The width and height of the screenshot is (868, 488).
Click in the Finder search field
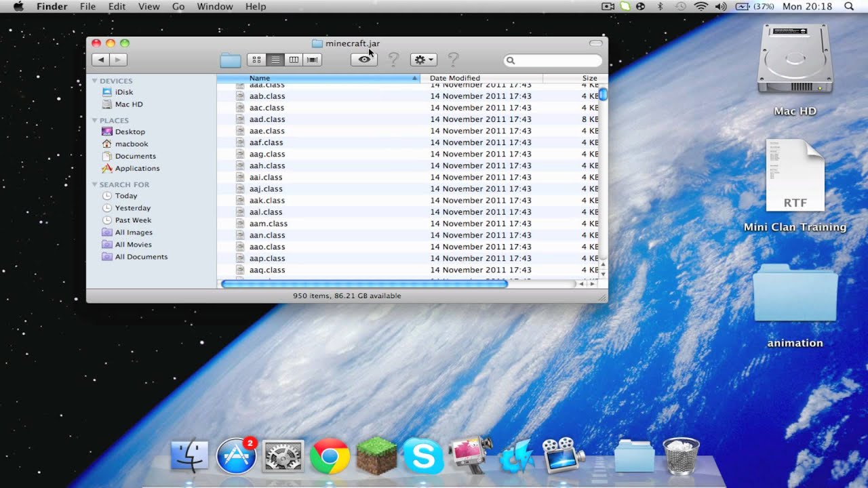point(553,60)
